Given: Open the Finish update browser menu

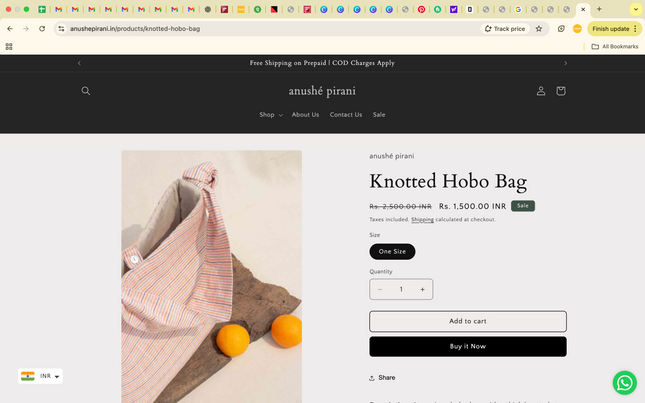Looking at the screenshot, I should click(614, 29).
